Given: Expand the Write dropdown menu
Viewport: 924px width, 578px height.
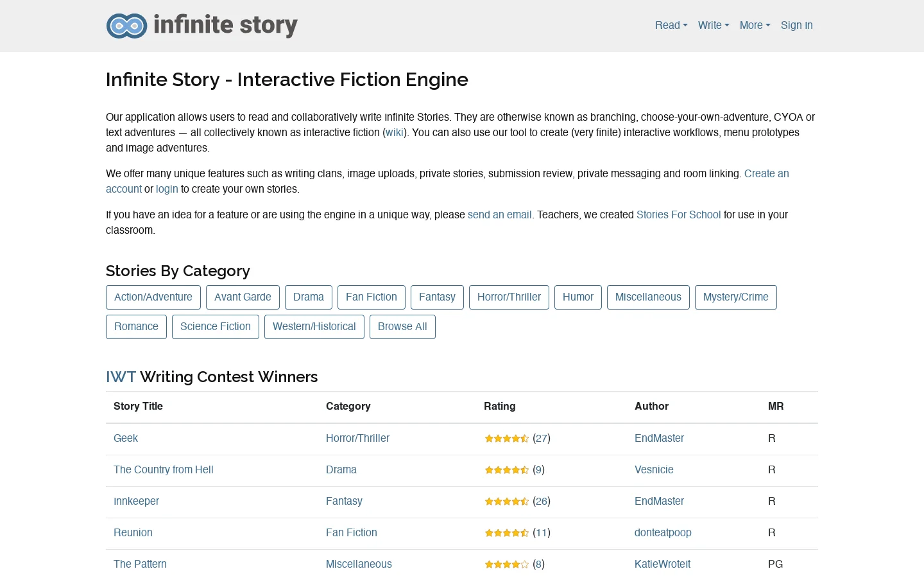Looking at the screenshot, I should (x=714, y=26).
